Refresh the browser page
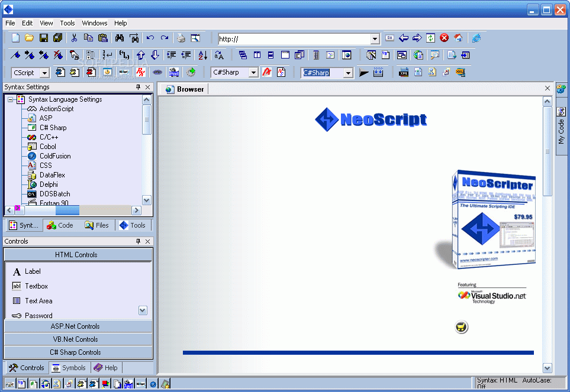570x392 pixels. [430, 38]
